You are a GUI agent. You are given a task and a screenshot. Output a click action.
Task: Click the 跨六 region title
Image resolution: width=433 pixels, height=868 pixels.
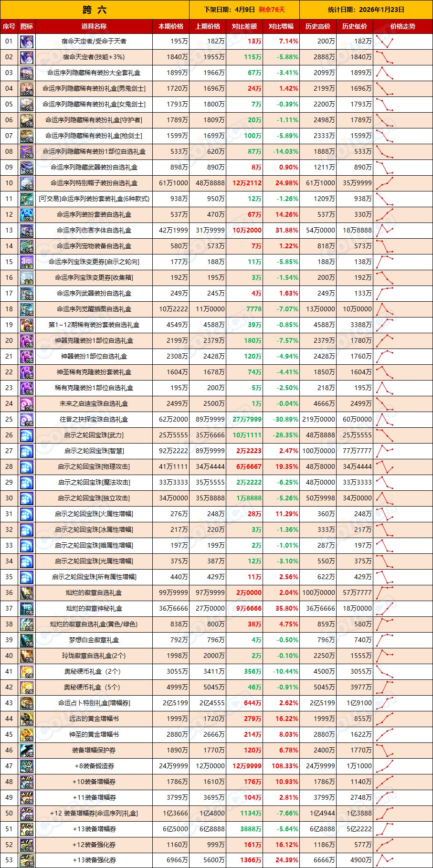point(95,10)
